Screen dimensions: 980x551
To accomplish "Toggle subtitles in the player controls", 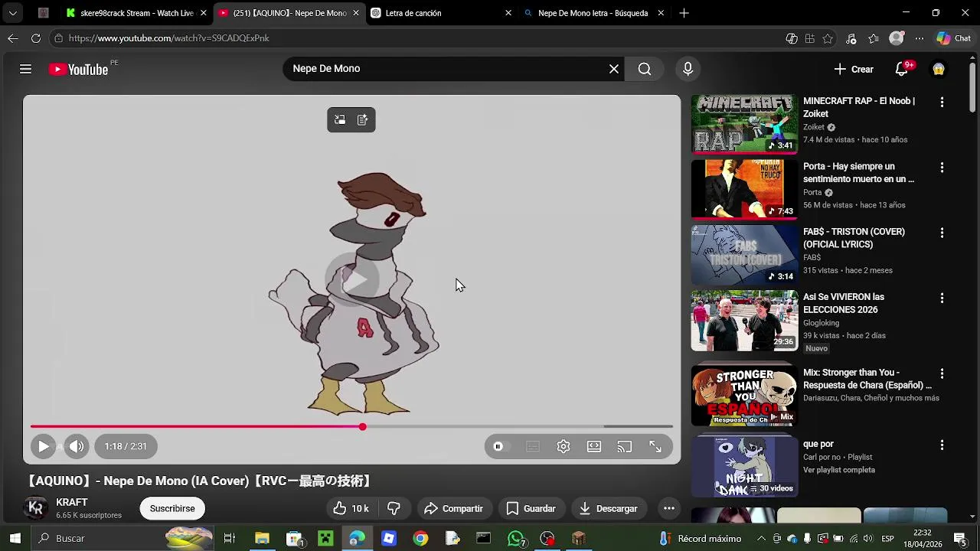I will coord(533,446).
